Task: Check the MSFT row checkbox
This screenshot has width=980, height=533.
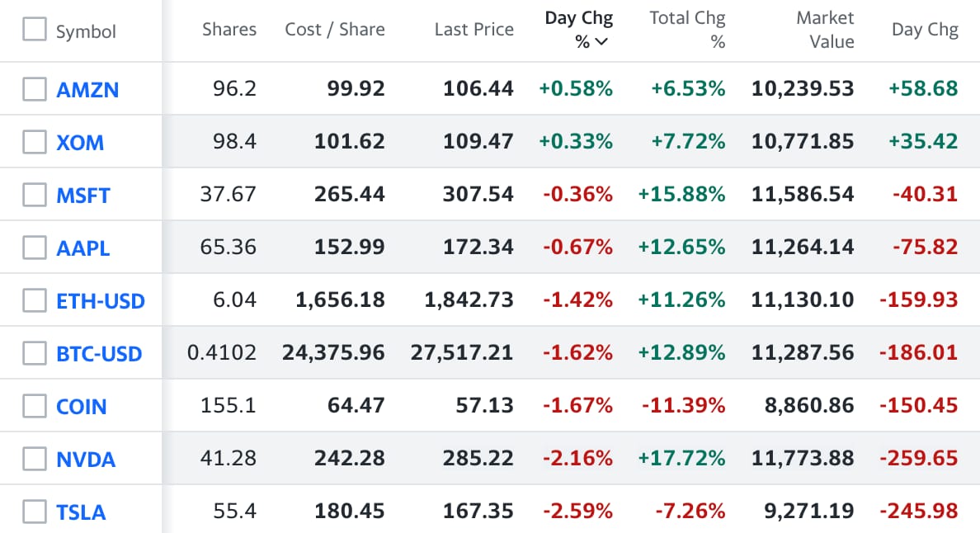Action: coord(35,195)
